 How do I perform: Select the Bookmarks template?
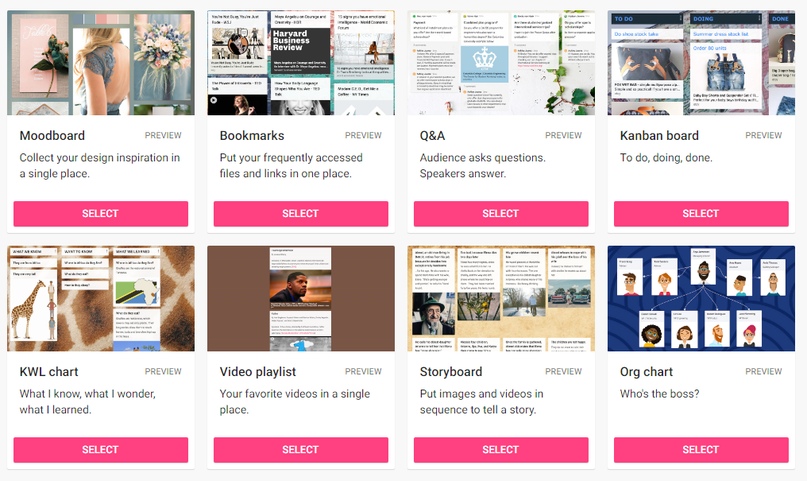click(301, 213)
